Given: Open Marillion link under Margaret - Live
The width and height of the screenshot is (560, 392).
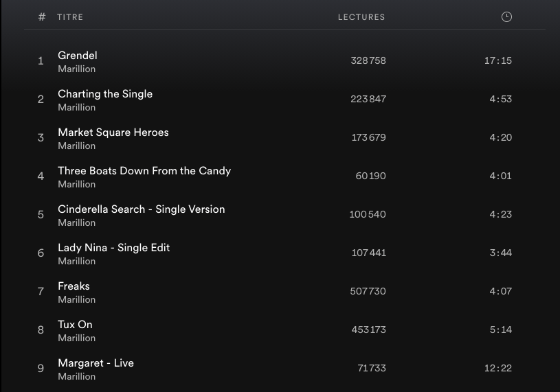Looking at the screenshot, I should point(77,377).
